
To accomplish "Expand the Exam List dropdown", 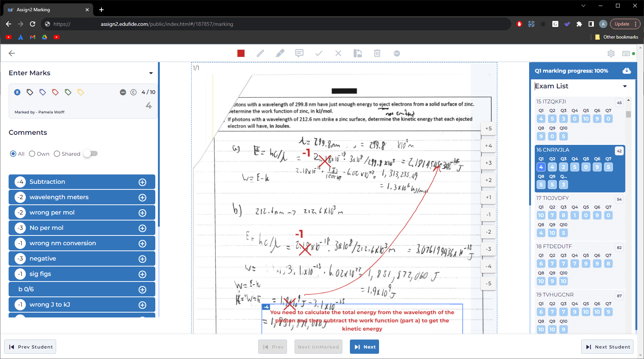I will coord(625,86).
